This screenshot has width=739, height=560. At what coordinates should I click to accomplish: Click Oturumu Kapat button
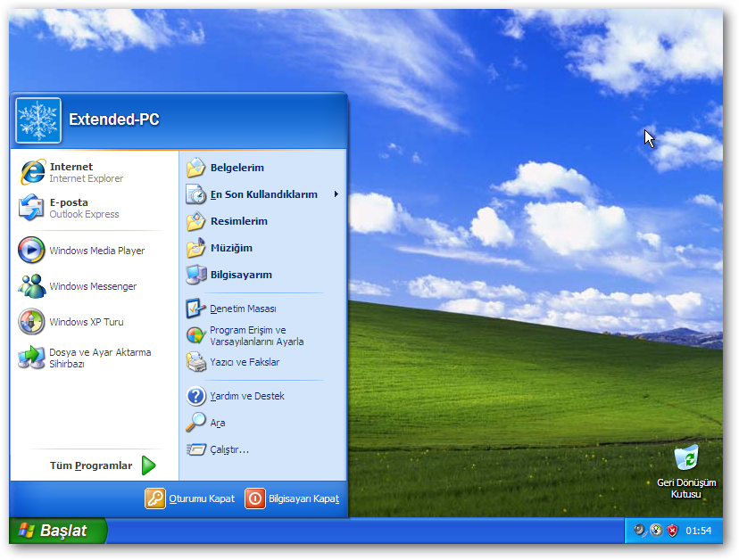(x=191, y=498)
